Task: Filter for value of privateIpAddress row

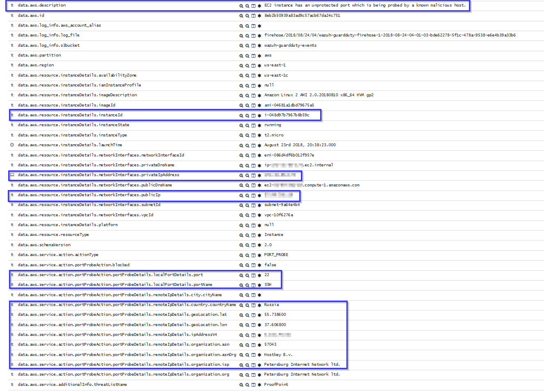Action: [241, 175]
